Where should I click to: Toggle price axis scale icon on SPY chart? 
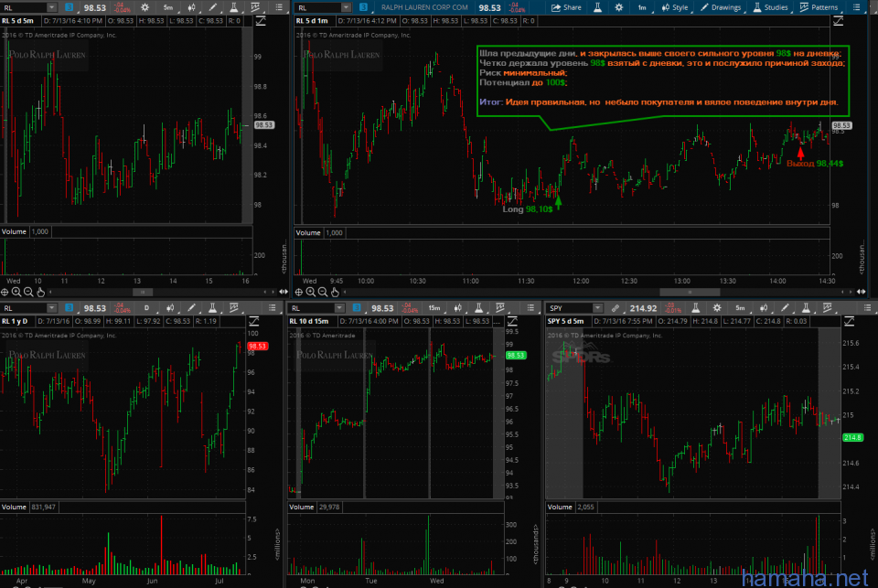[849, 322]
